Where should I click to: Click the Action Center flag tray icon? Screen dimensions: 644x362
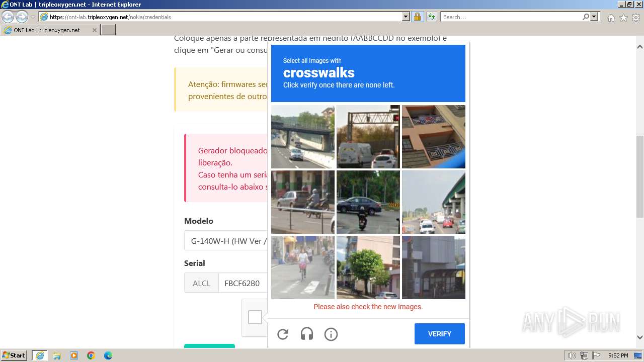[x=595, y=355]
